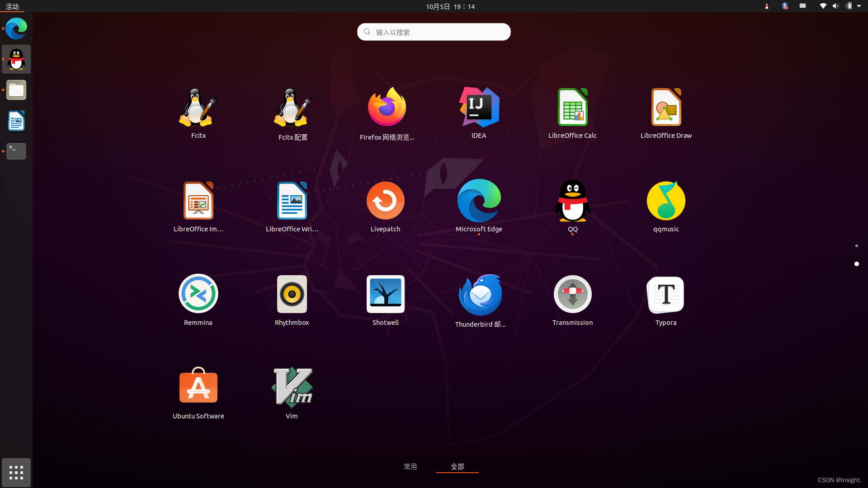This screenshot has height=488, width=868.
Task: Open the system menu dropdown arrow
Action: (x=859, y=6)
